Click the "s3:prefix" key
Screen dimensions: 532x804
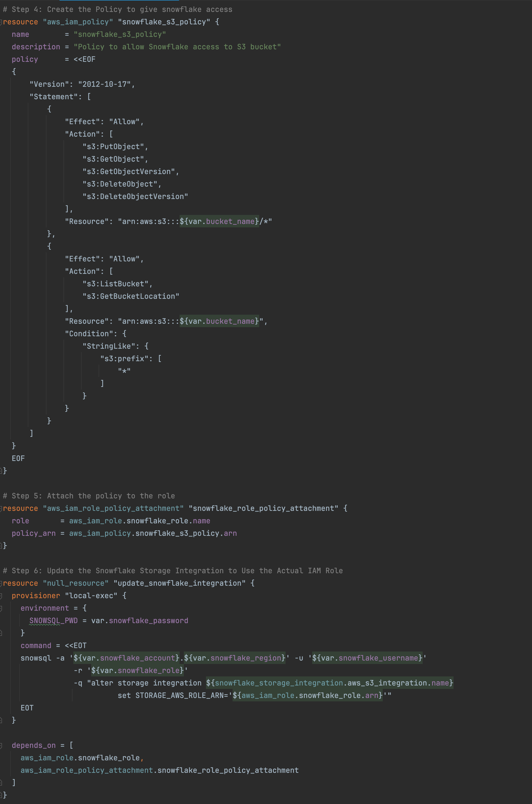click(x=124, y=359)
